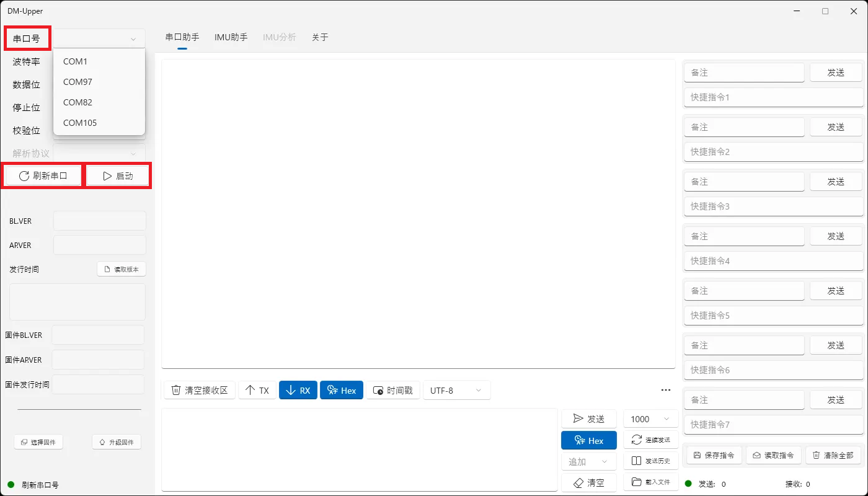
Task: Open the firmware selector 选择固件
Action: [38, 441]
